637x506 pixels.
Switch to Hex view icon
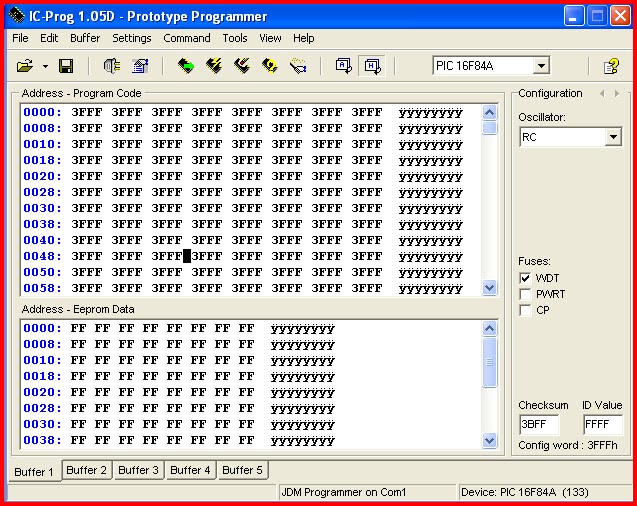coord(372,66)
